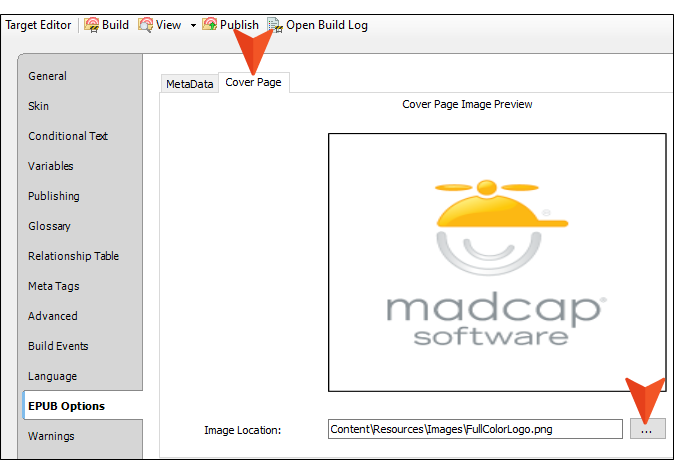Click the View icon in toolbar
This screenshot has width=699, height=460.
coord(145,25)
